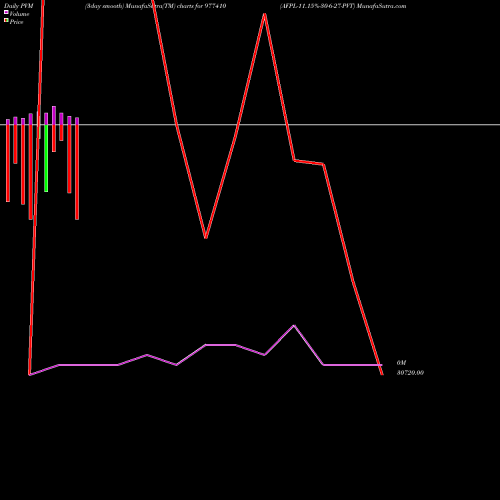Click the '(3day smooth) MunafaSutra(TM) charts for 977410' header
Screen dimensions: 500x500
pyautogui.click(x=155, y=6)
